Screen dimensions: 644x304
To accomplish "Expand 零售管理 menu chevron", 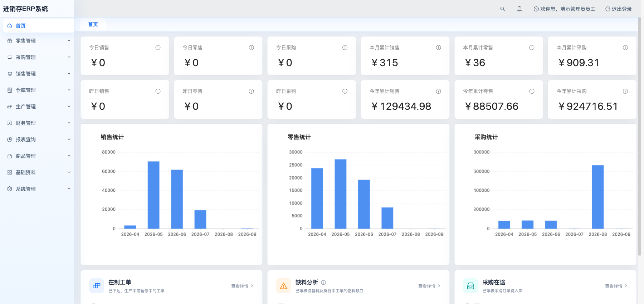I will [x=69, y=41].
